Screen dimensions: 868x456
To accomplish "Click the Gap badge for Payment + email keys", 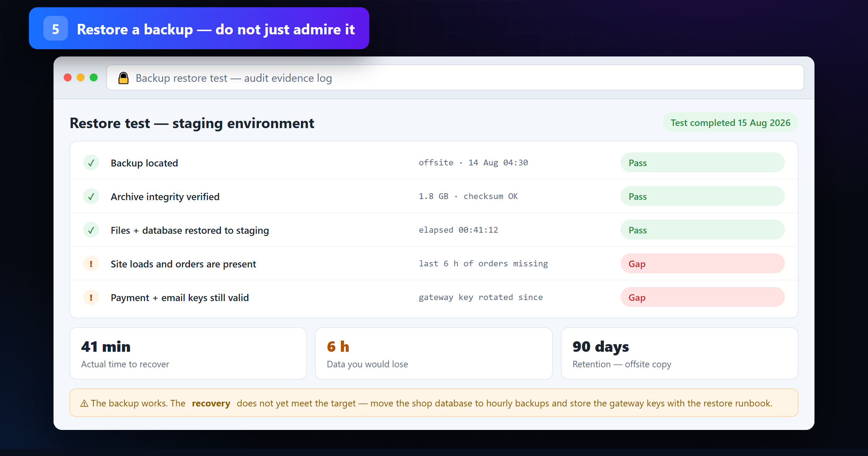I will pyautogui.click(x=702, y=297).
